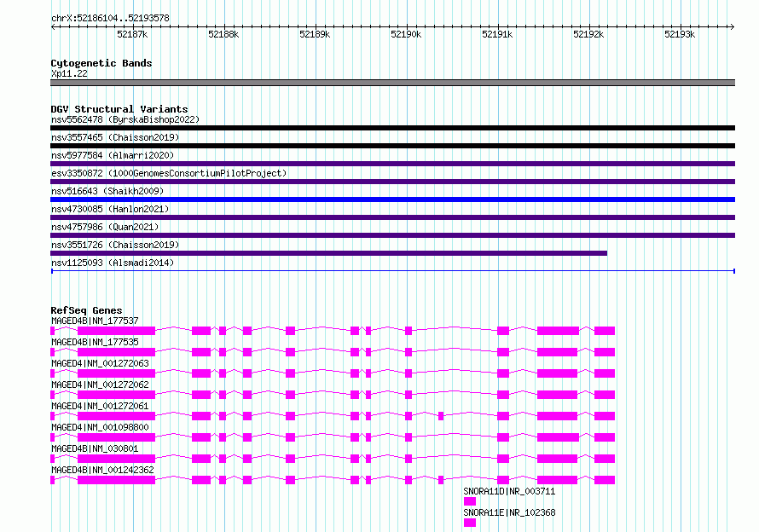The width and height of the screenshot is (759, 532).
Task: Select the purple bar under esv3350872
Action: pos(392,182)
